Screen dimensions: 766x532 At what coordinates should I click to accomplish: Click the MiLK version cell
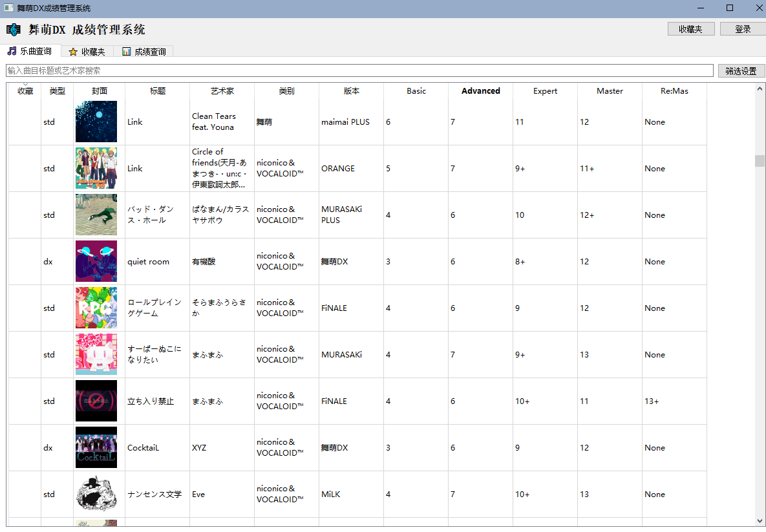(351, 494)
